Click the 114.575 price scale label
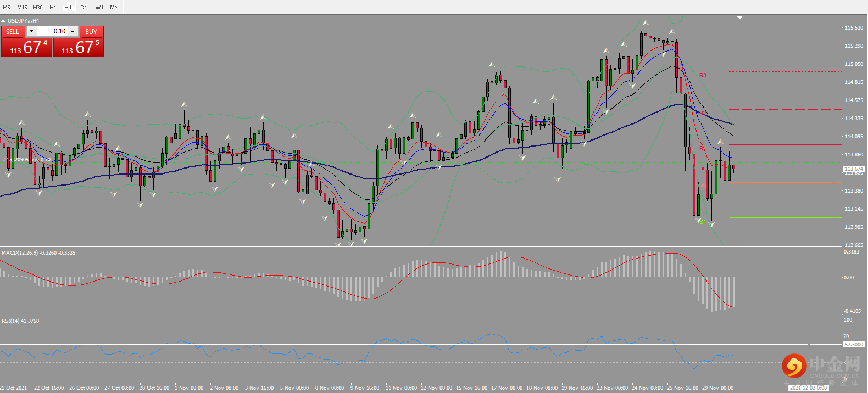The height and width of the screenshot is (393, 868). pyautogui.click(x=854, y=100)
